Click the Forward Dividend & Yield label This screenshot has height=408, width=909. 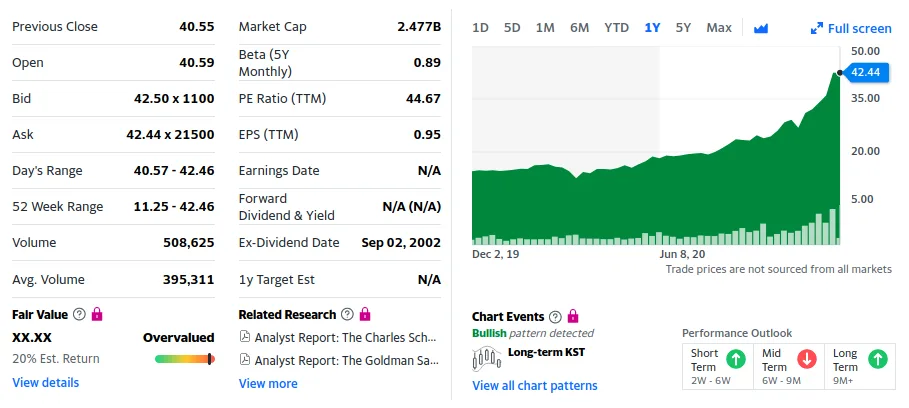pos(286,207)
